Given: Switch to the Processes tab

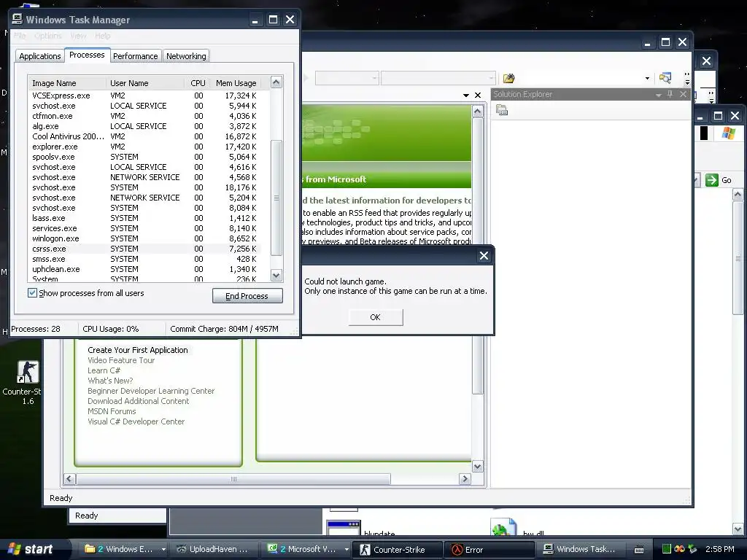Looking at the screenshot, I should pyautogui.click(x=87, y=55).
